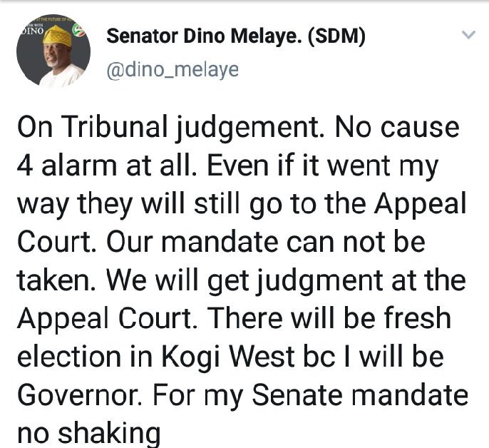Click the DINO banner text in the avatar
This screenshot has width=489, height=448.
pos(34,32)
